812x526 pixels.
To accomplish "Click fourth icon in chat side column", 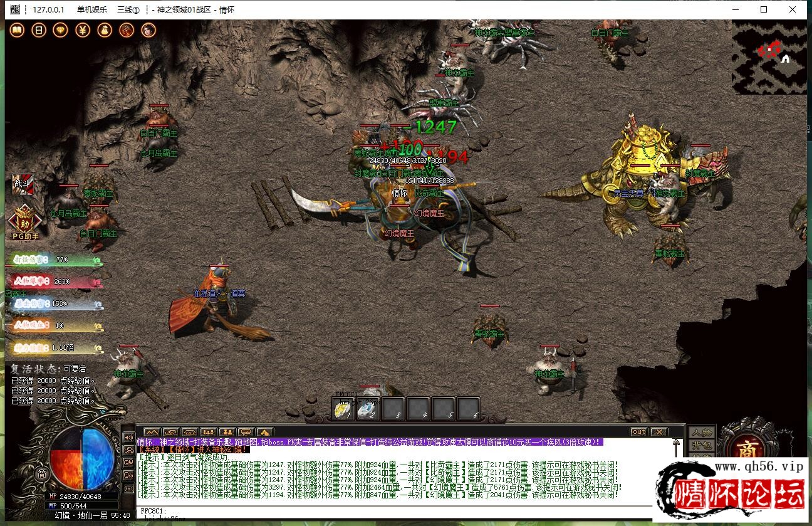I will (x=128, y=475).
